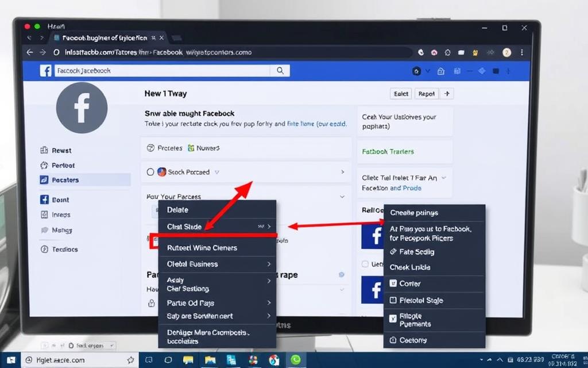Open Mengy in the left sidebar
Viewport: 588px width, 368px height.
pyautogui.click(x=56, y=230)
